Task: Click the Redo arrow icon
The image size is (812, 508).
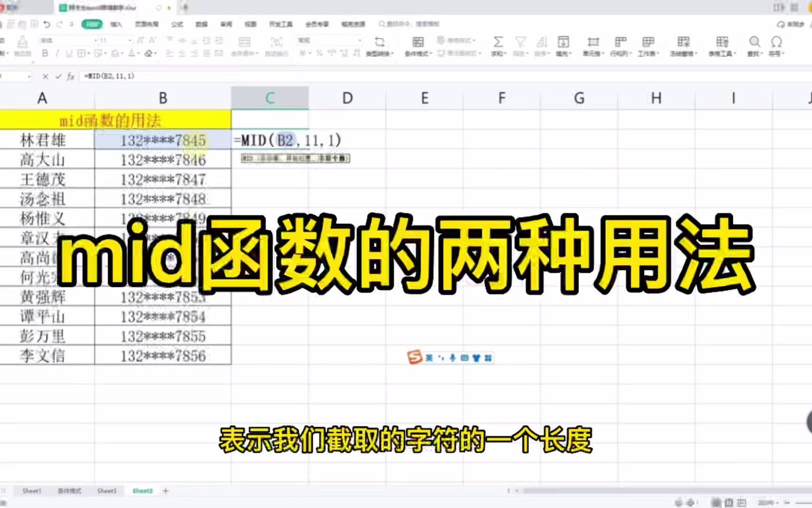Action: point(59,24)
